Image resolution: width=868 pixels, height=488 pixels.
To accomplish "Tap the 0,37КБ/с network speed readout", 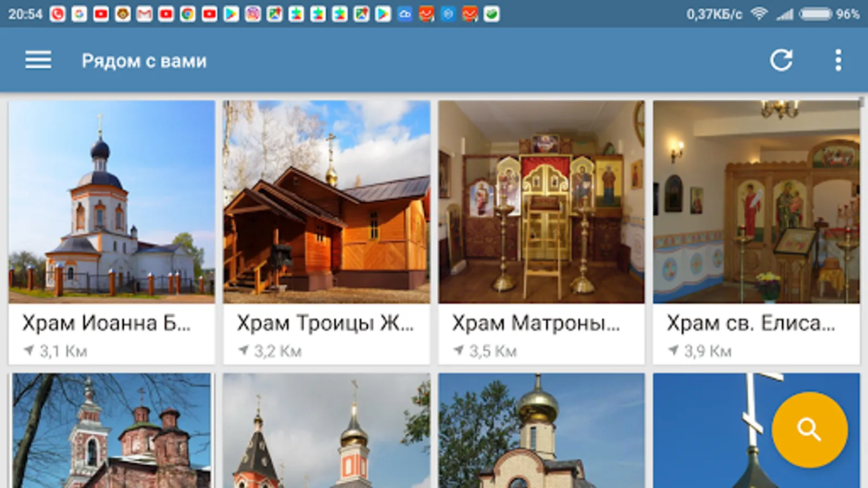I will (x=714, y=14).
